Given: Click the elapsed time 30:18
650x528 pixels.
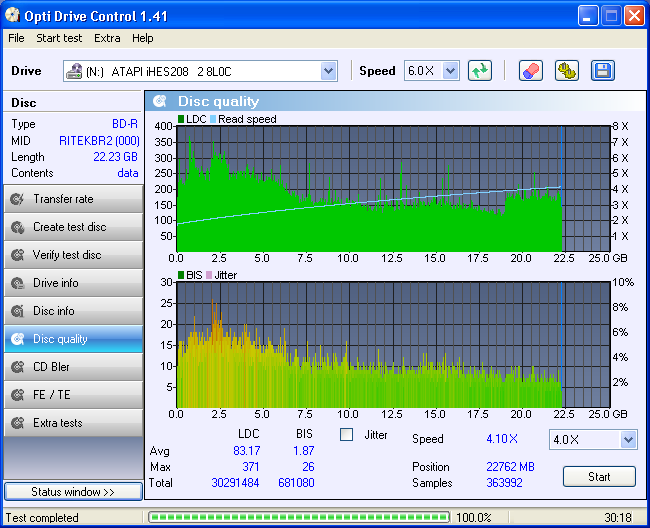Looking at the screenshot, I should (618, 518).
